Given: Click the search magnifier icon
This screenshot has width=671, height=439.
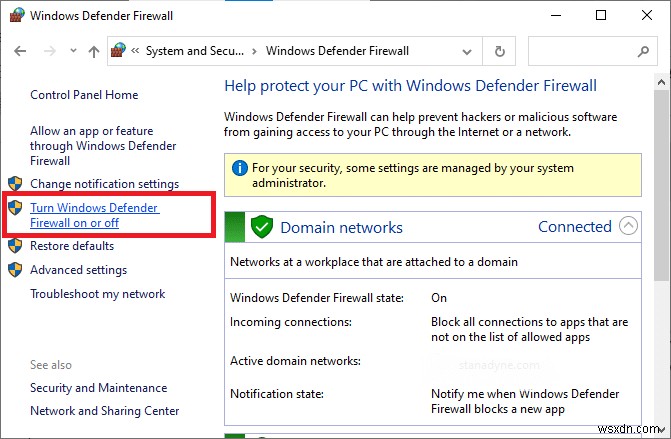Looking at the screenshot, I should point(641,51).
